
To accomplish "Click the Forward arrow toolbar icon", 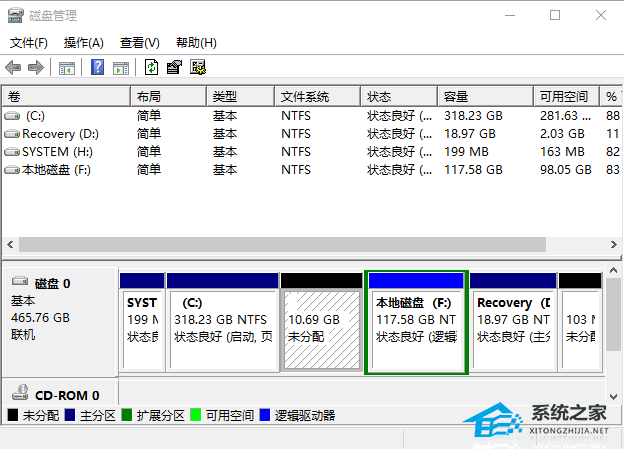I will coord(36,68).
